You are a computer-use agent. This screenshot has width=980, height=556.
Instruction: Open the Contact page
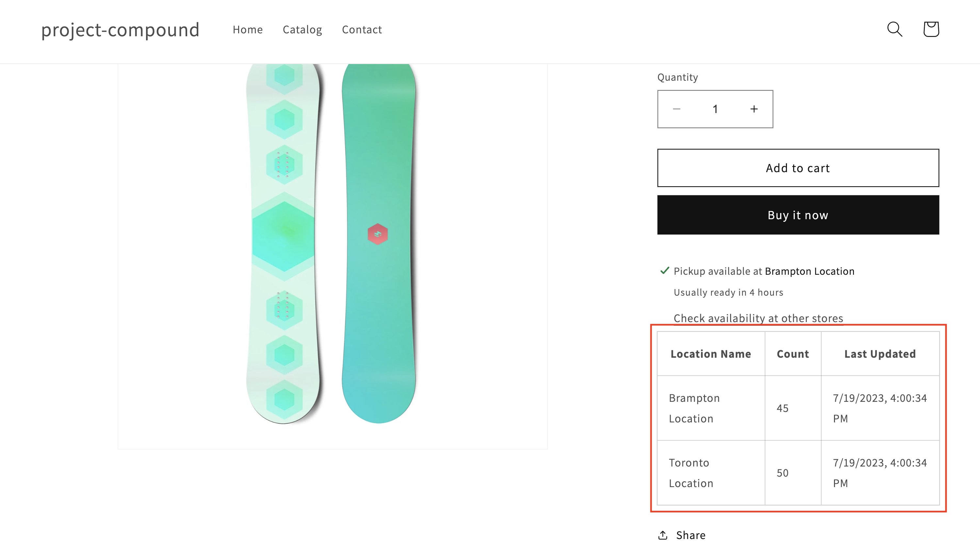362,29
